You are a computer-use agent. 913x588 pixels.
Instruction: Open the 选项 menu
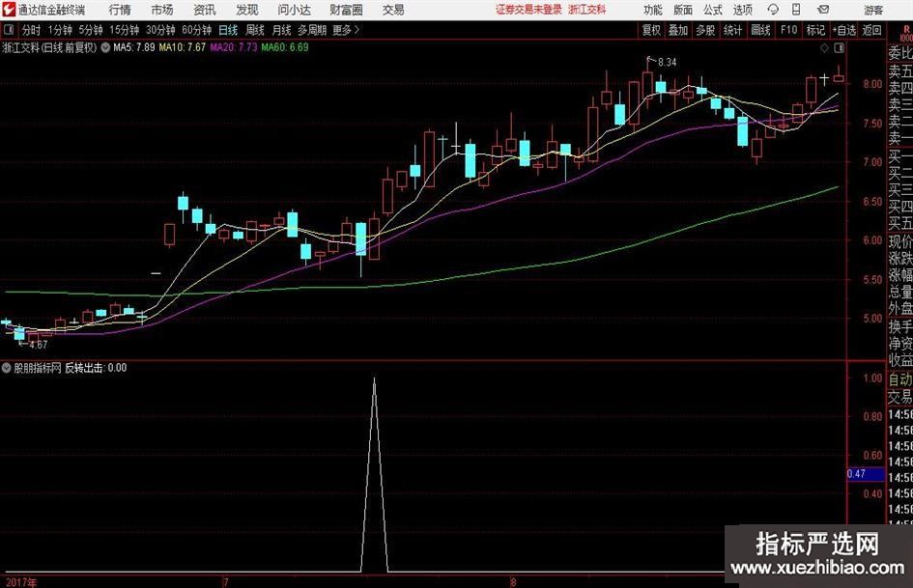742,10
